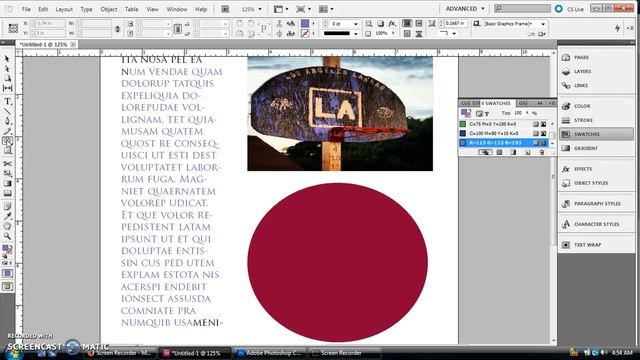This screenshot has width=640, height=360.
Task: Select the Gradient Feather tool
Action: coord(7,193)
